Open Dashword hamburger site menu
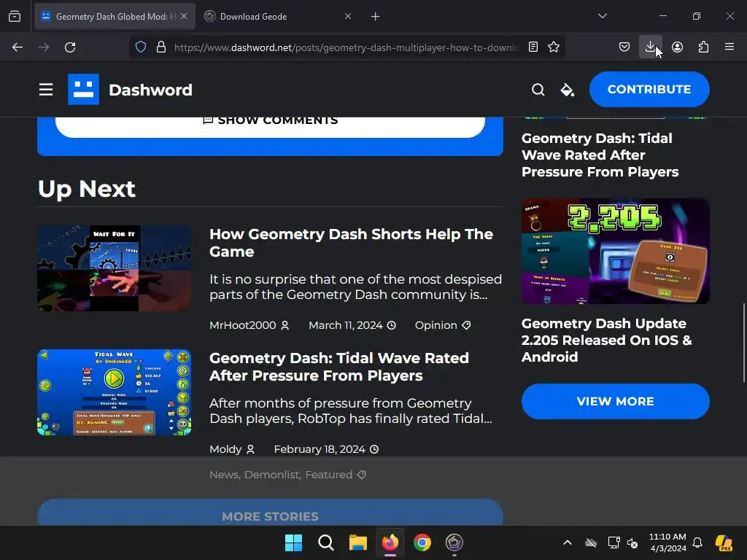Screen dimensions: 747x560 pos(46,90)
